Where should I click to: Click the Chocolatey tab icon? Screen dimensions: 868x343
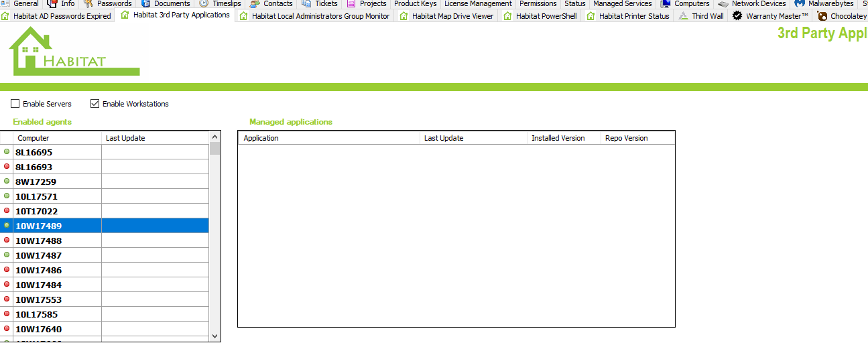click(822, 16)
